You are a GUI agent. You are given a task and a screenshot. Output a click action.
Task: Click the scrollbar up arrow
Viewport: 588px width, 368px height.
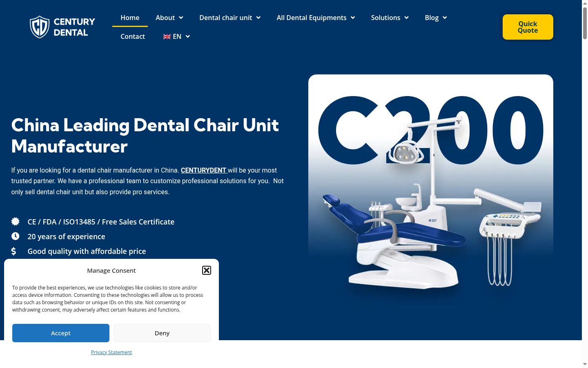585,3
